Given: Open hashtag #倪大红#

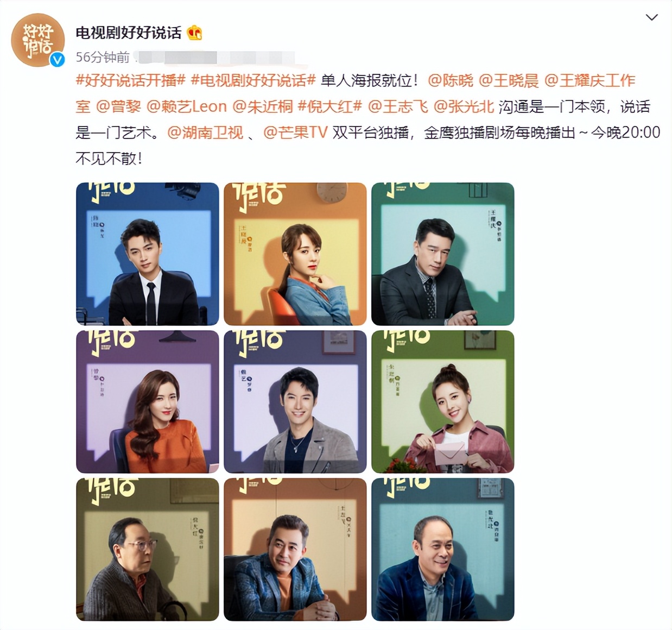Looking at the screenshot, I should [329, 106].
